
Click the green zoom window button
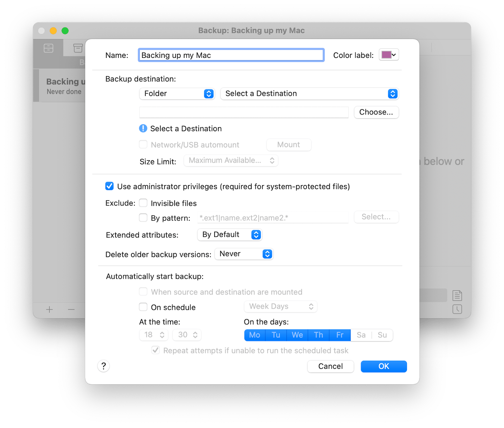point(65,31)
